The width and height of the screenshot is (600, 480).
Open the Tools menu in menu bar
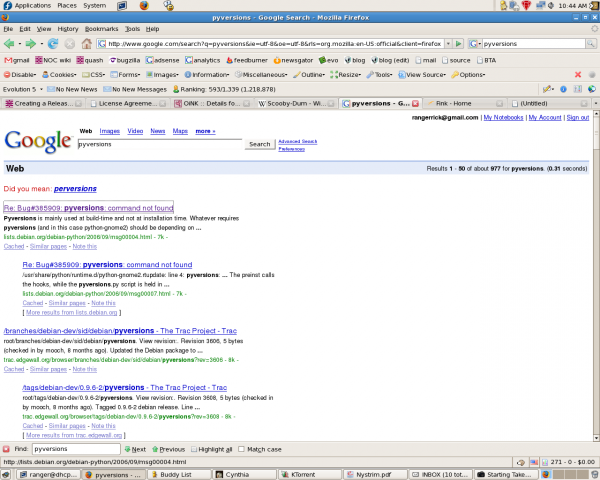(x=132, y=29)
